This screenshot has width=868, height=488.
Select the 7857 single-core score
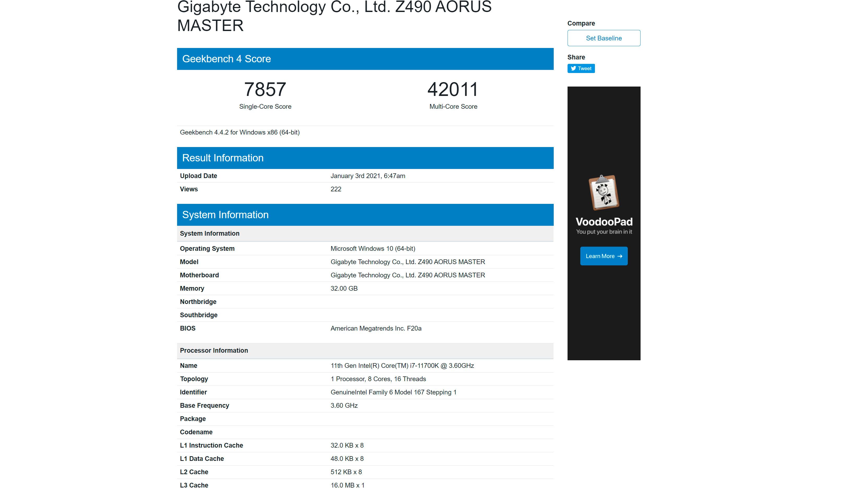click(x=265, y=89)
